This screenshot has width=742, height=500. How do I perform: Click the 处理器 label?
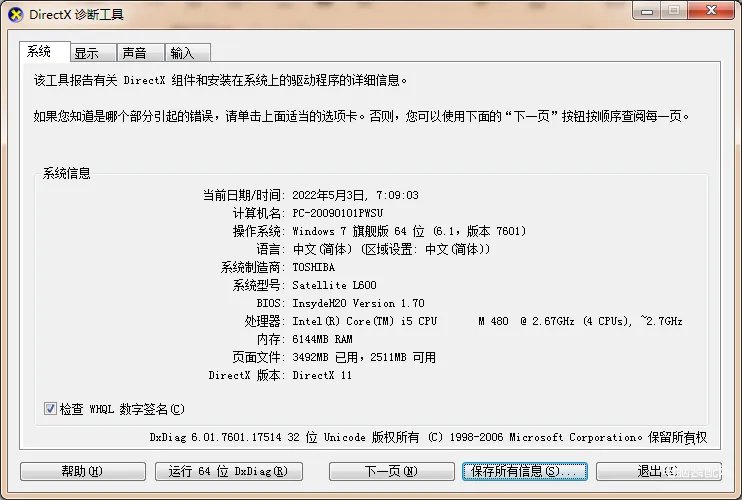[x=265, y=321]
